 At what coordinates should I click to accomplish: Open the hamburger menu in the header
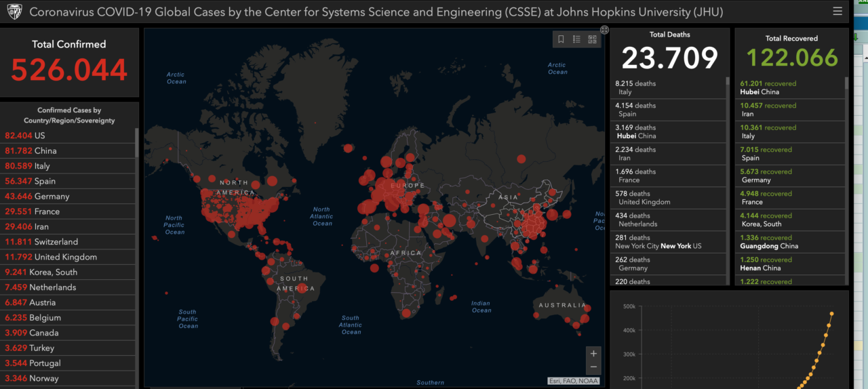[838, 12]
